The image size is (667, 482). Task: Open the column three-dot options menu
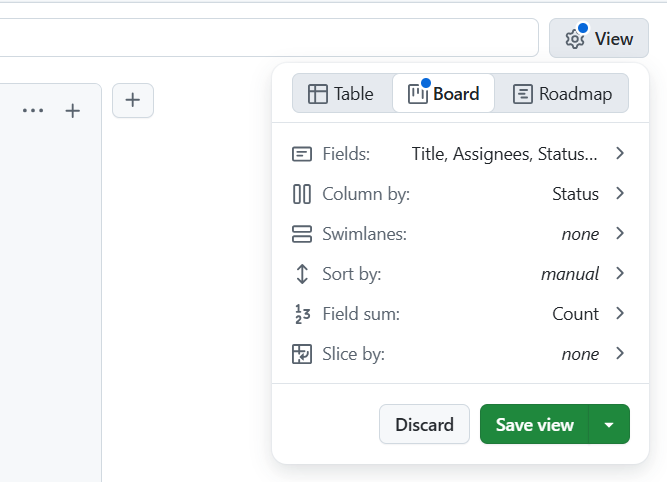click(33, 111)
